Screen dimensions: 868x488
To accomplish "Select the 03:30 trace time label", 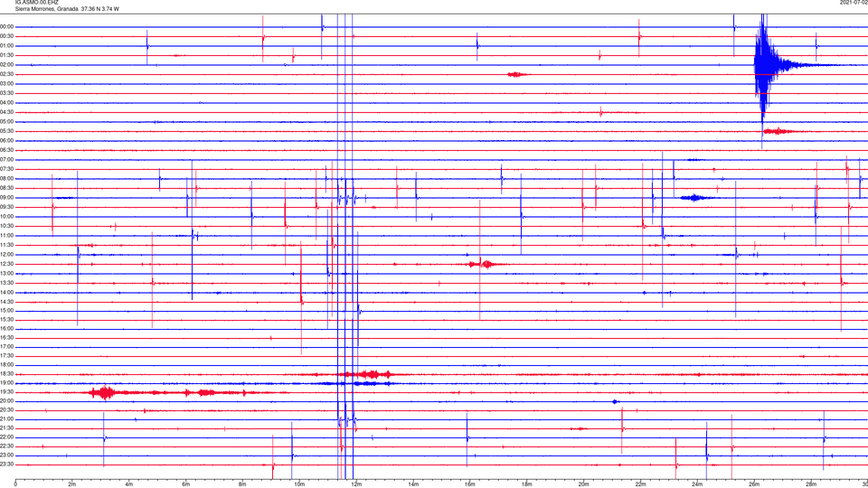I will coord(7,93).
